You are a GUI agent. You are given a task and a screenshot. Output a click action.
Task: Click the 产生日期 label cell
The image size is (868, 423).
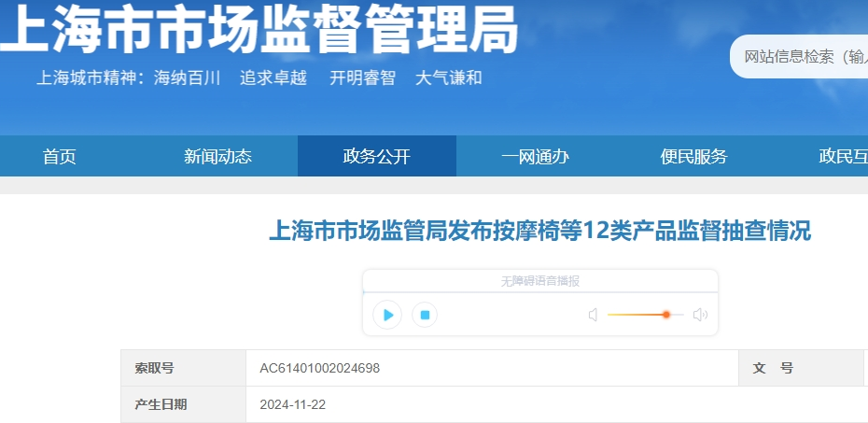(x=183, y=404)
